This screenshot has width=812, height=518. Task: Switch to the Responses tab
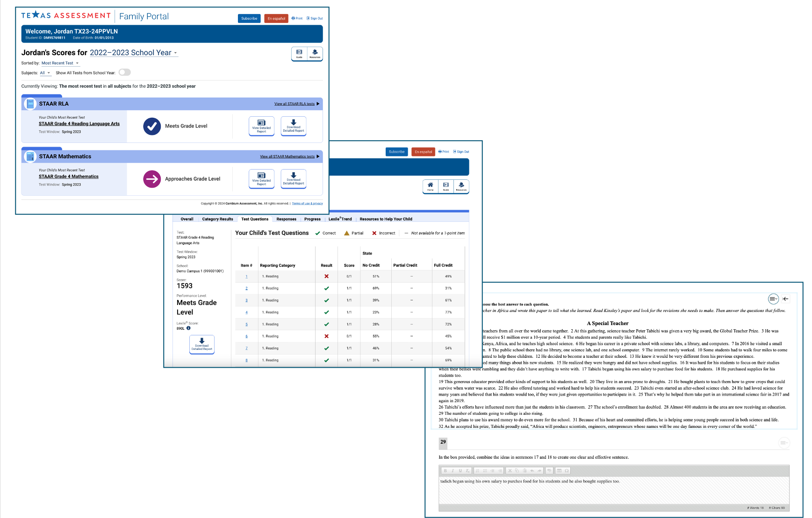pyautogui.click(x=286, y=219)
